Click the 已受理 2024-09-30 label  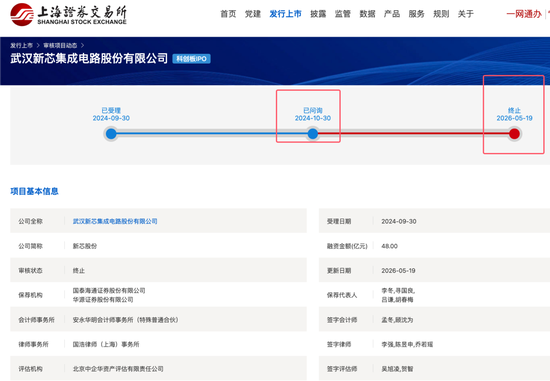[111, 114]
